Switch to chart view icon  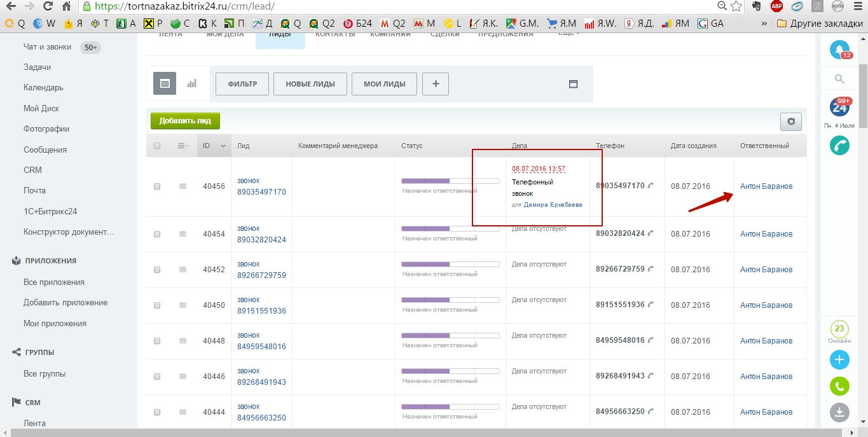click(192, 83)
